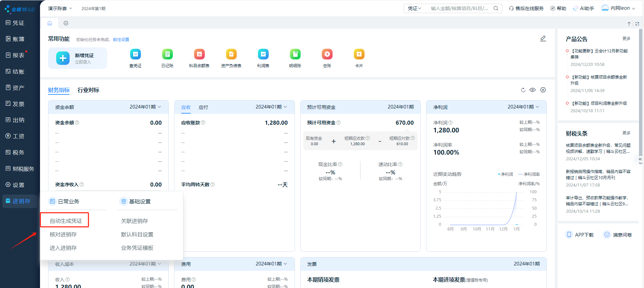This screenshot has height=288, width=644.
Task: Select 自动生成凭证 in the 进销存 menu
Action: point(66,221)
